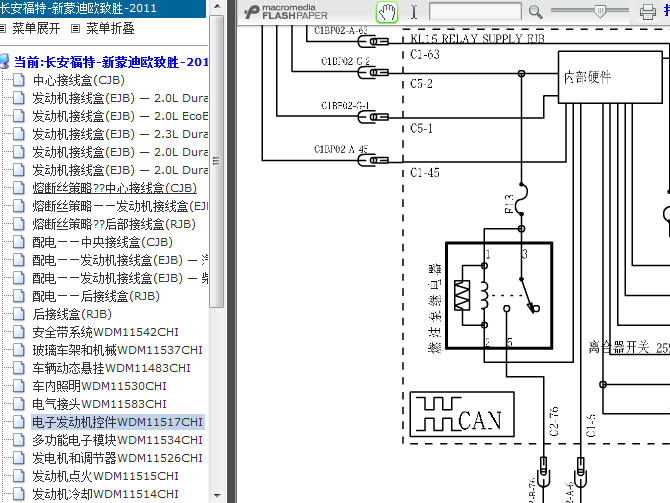Click connector label C5-2 in diagram
670x503 pixels.
coord(421,84)
